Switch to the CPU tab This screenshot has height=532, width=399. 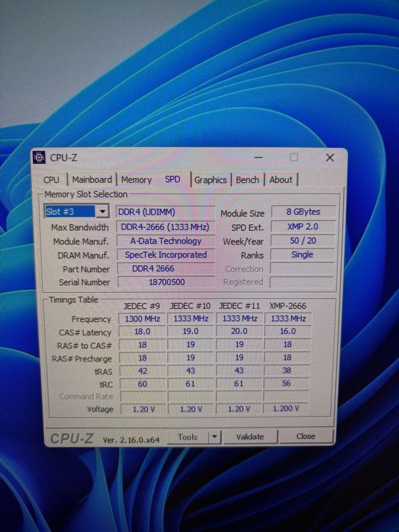[x=51, y=180]
